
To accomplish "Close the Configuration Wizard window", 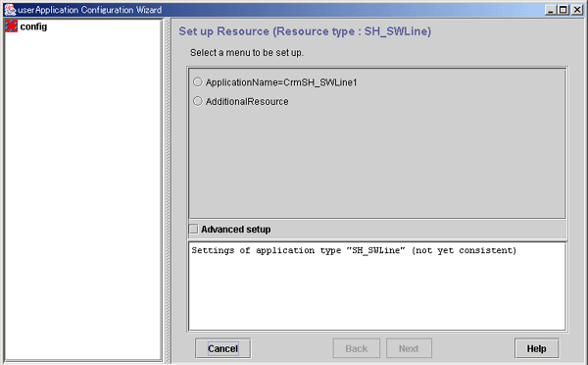I will [x=577, y=10].
